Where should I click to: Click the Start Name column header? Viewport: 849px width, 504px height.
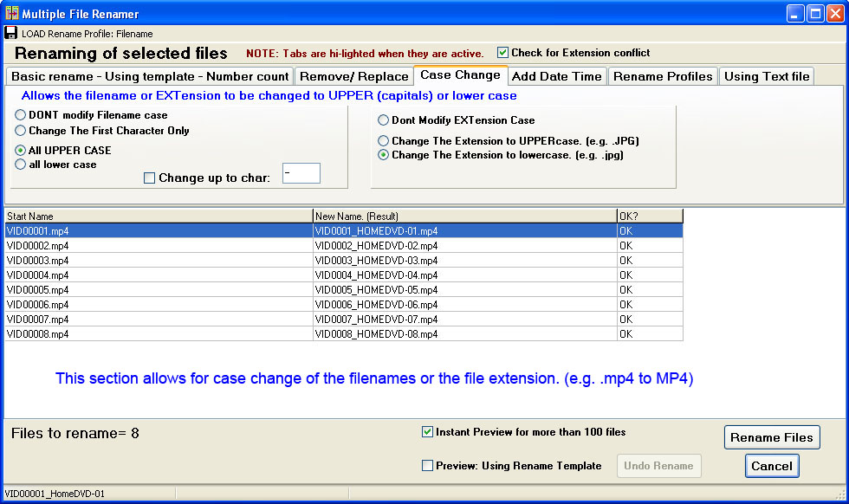point(159,216)
